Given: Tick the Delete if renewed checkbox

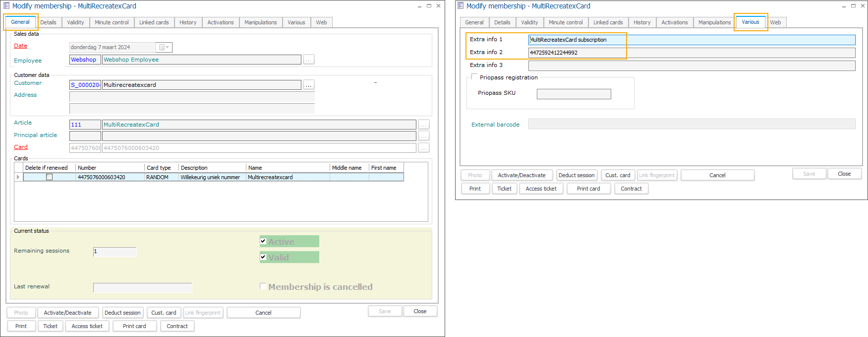Looking at the screenshot, I should [49, 177].
